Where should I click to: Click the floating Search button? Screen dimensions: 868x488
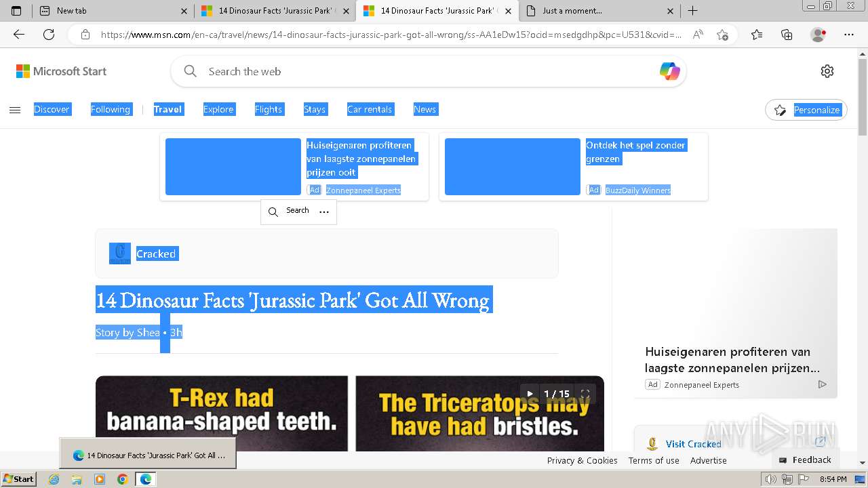pyautogui.click(x=289, y=211)
